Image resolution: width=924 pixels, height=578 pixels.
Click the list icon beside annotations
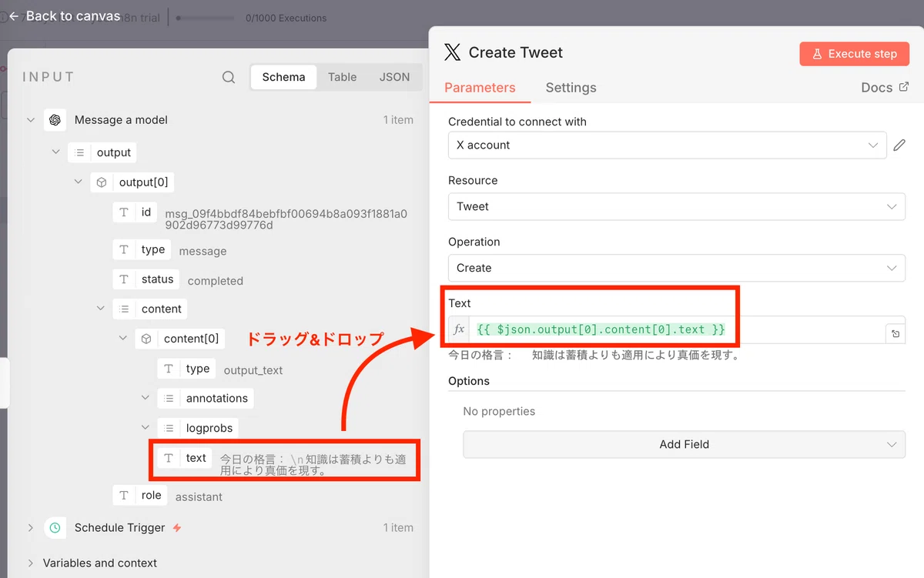(x=168, y=398)
